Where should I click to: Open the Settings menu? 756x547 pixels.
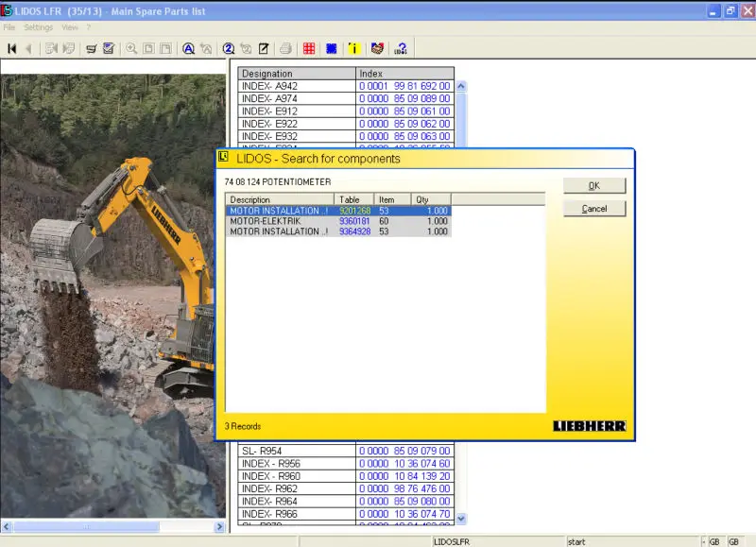(x=39, y=27)
